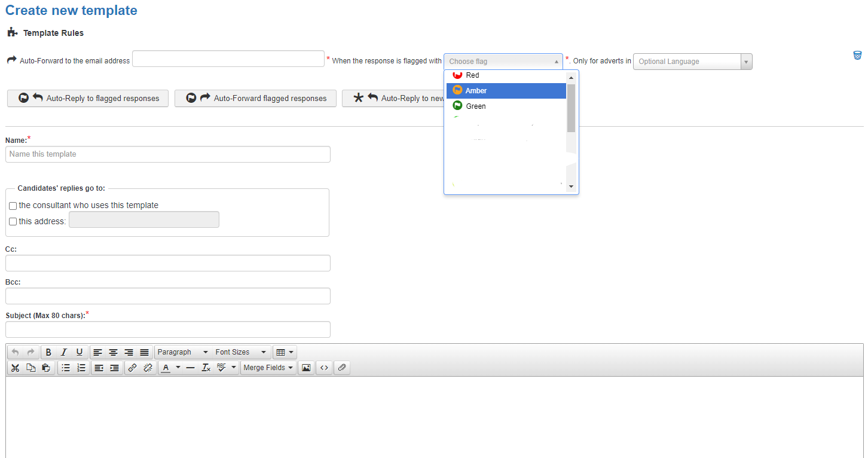Viewport: 868px width, 458px height.
Task: Toggle bold formatting
Action: [x=48, y=352]
